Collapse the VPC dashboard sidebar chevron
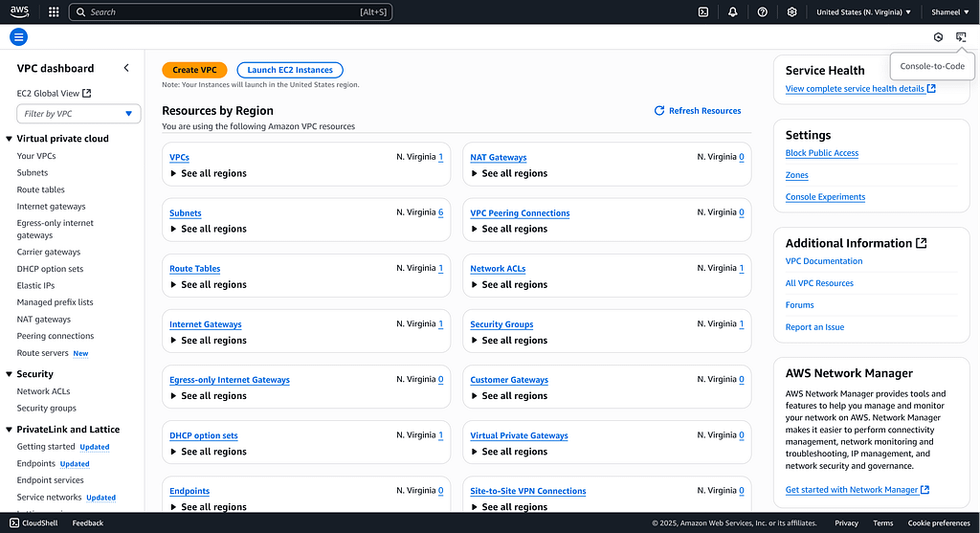Image resolution: width=980 pixels, height=533 pixels. (x=126, y=68)
